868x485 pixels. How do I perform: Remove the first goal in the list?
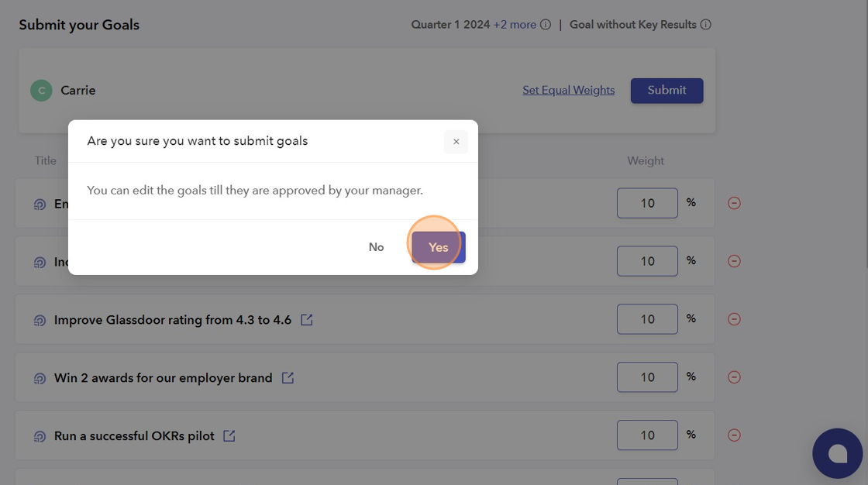tap(734, 203)
